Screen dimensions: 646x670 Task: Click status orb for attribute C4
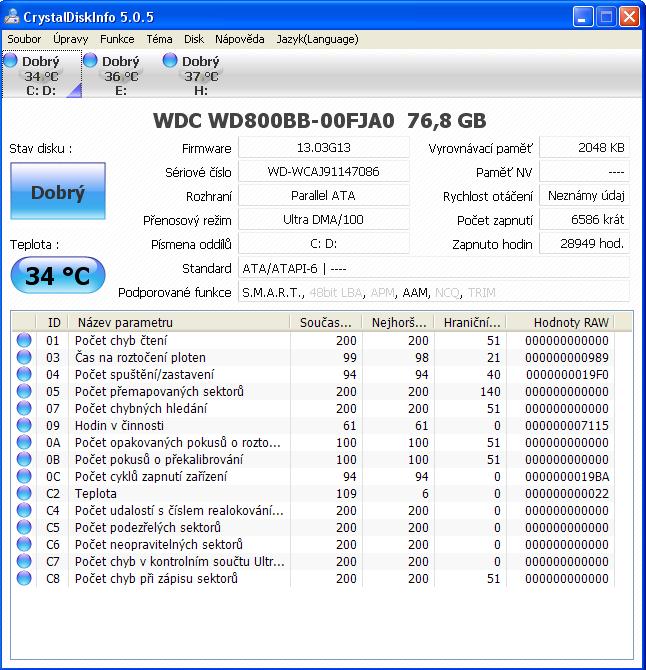tap(24, 510)
